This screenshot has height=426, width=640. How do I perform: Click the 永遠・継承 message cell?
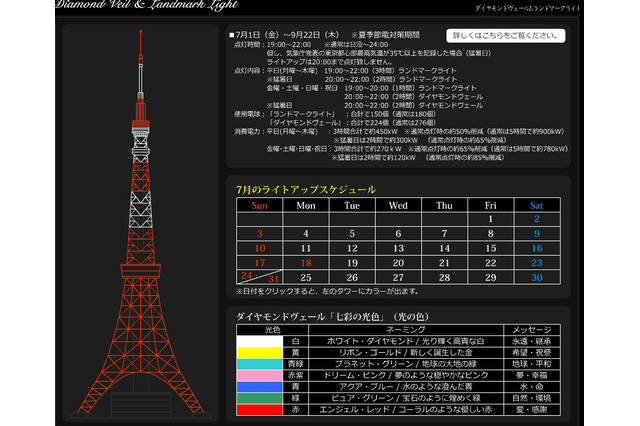[532, 341]
